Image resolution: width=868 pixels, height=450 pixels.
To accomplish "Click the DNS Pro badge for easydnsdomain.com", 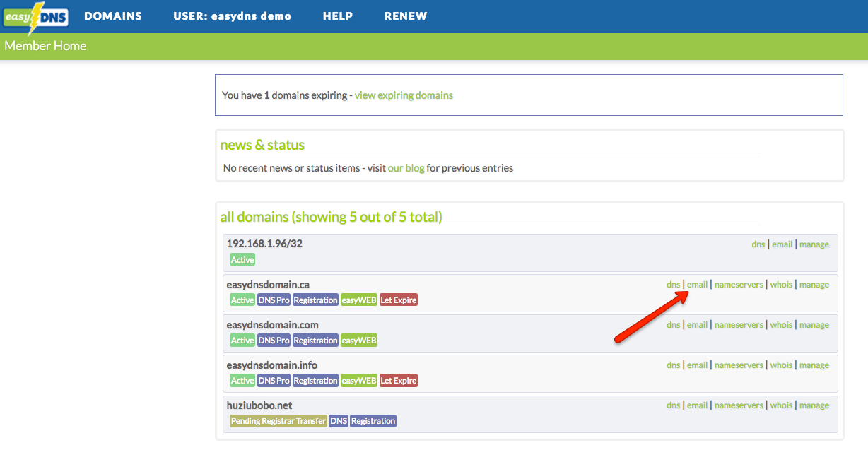I will (274, 341).
